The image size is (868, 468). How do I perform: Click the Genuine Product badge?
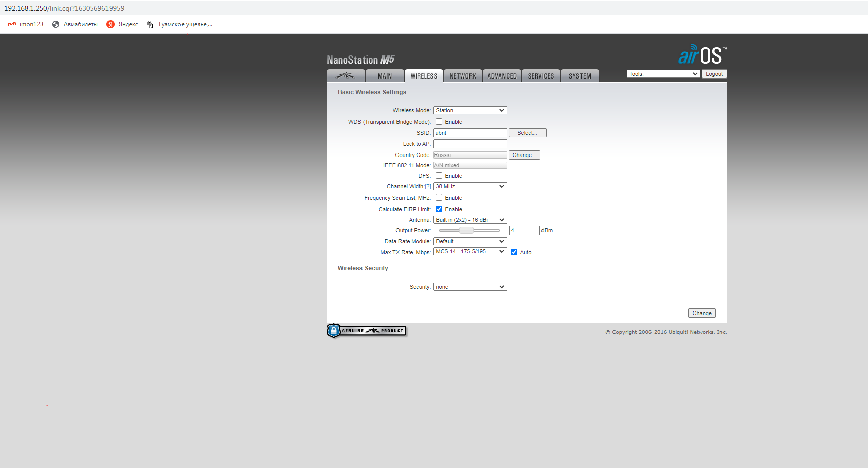pyautogui.click(x=367, y=331)
